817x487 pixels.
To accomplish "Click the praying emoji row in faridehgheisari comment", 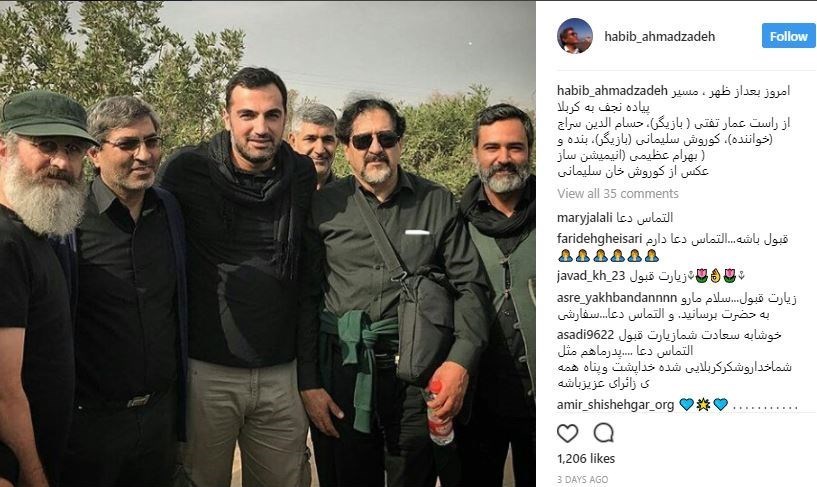I will click(x=609, y=256).
